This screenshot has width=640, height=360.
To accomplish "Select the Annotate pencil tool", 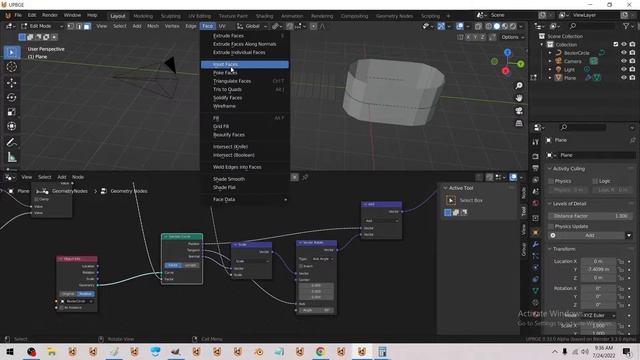I will (x=11, y=142).
